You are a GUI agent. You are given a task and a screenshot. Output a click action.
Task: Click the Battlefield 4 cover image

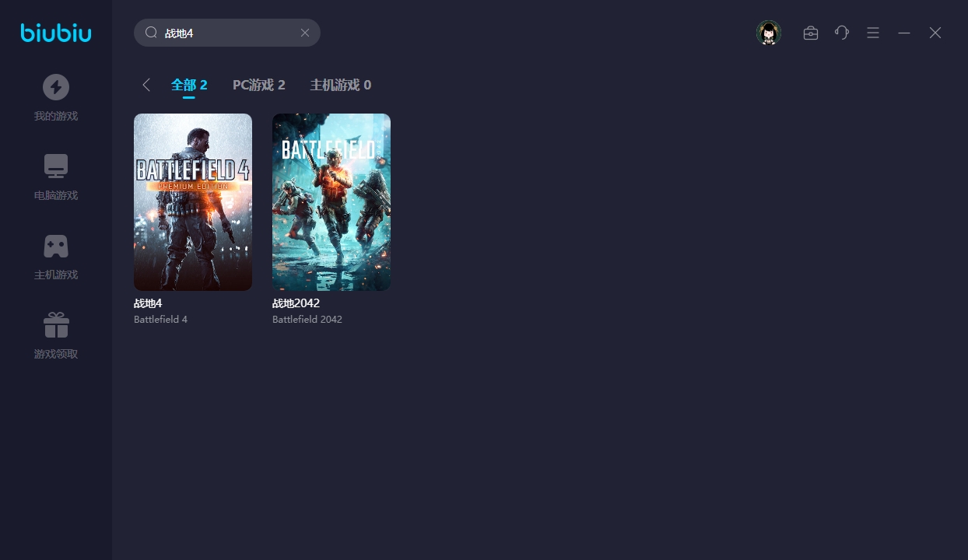pos(193,202)
